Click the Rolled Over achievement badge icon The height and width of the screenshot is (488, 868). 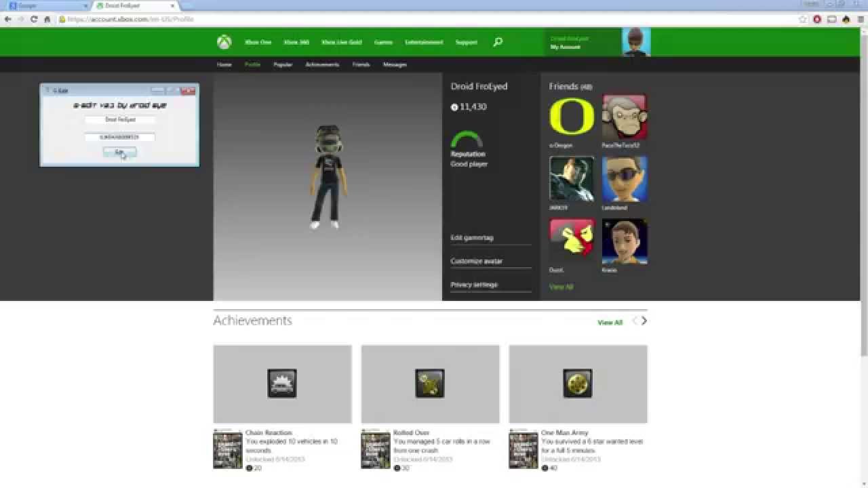[430, 384]
